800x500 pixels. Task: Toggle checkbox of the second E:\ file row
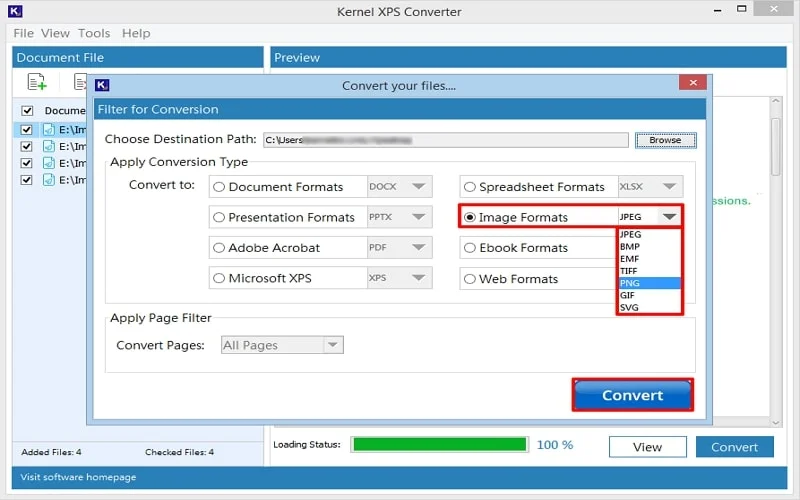pyautogui.click(x=27, y=146)
